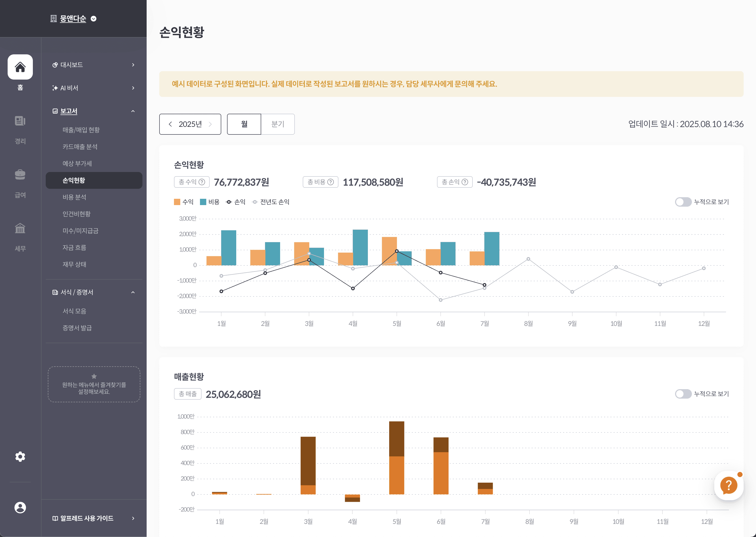The height and width of the screenshot is (537, 756).
Task: Open 알프레드 사용 가이드 link
Action: (87, 518)
